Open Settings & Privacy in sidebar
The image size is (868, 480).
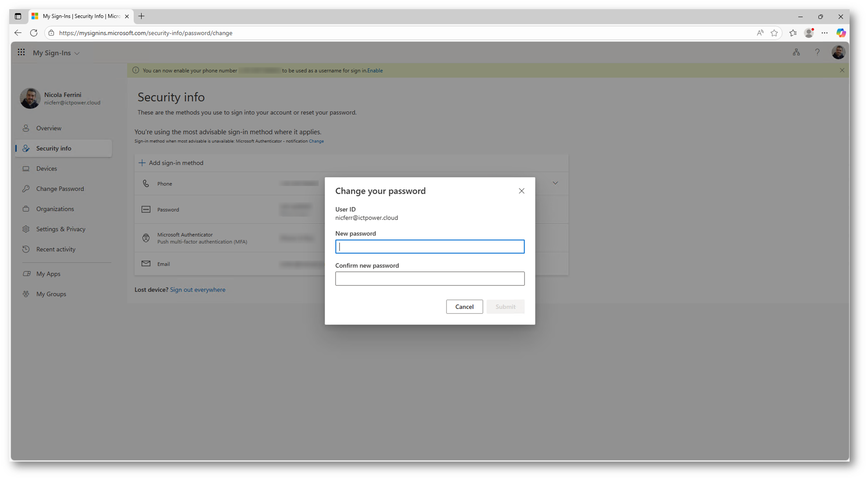pyautogui.click(x=60, y=229)
